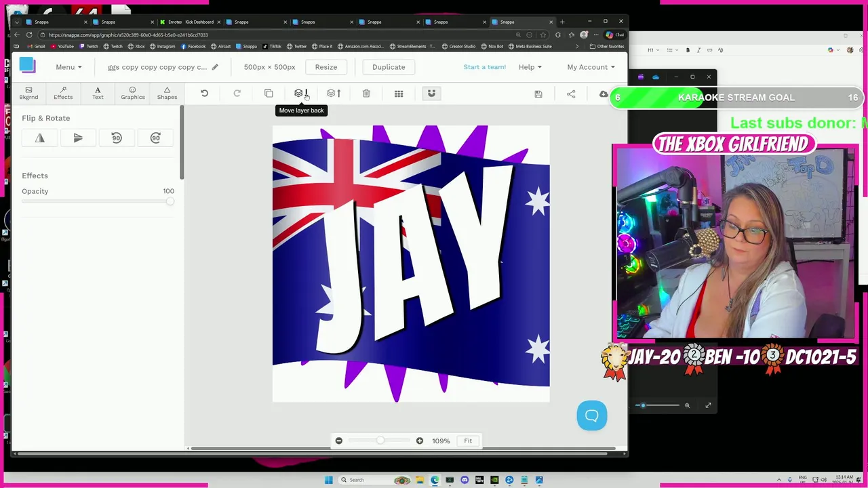Viewport: 868px width, 488px height.
Task: Move layer back using layers icon
Action: tap(301, 94)
